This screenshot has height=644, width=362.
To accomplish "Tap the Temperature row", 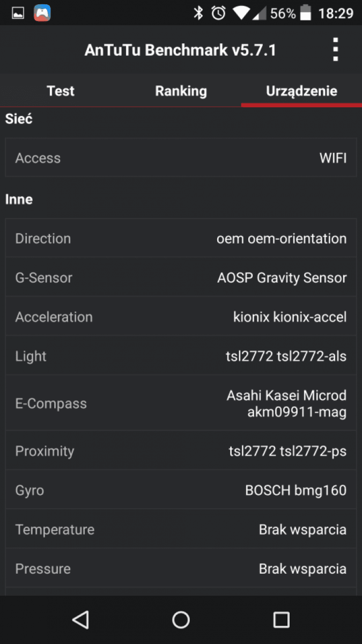I will [x=181, y=530].
